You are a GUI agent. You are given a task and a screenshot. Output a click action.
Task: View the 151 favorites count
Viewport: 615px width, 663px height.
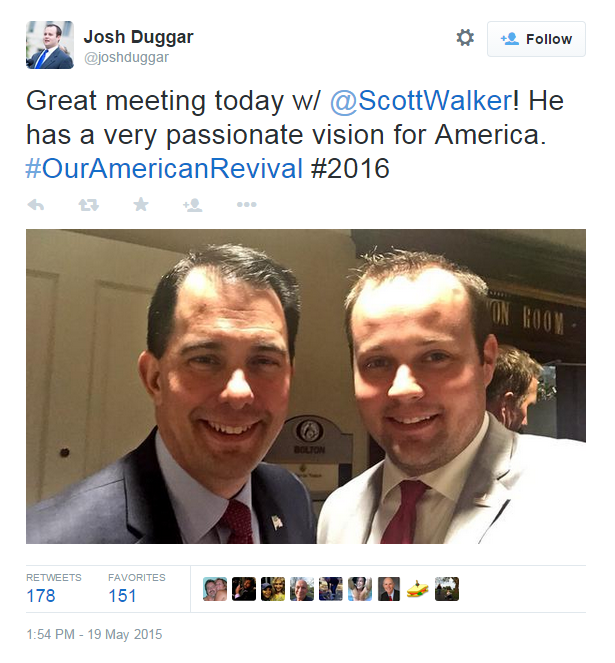tap(122, 596)
